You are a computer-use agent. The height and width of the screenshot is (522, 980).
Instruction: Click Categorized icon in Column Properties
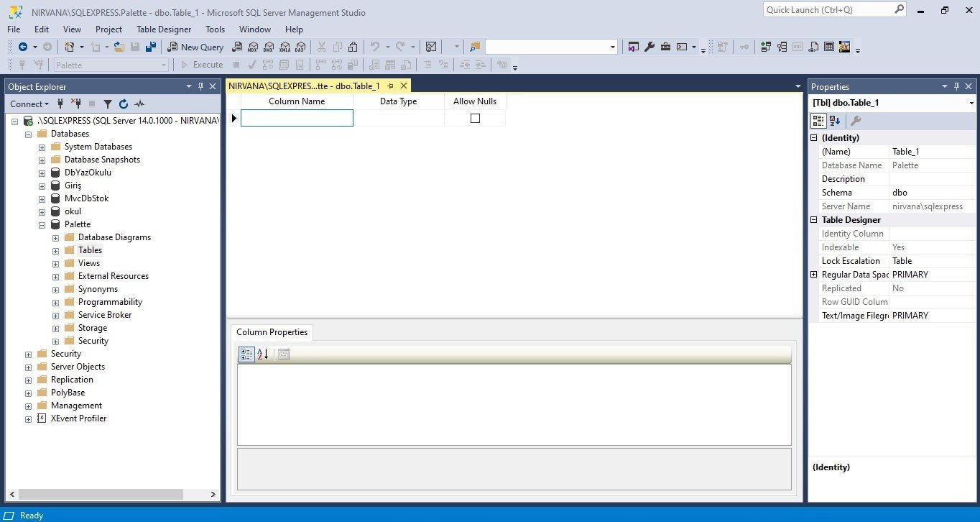246,354
